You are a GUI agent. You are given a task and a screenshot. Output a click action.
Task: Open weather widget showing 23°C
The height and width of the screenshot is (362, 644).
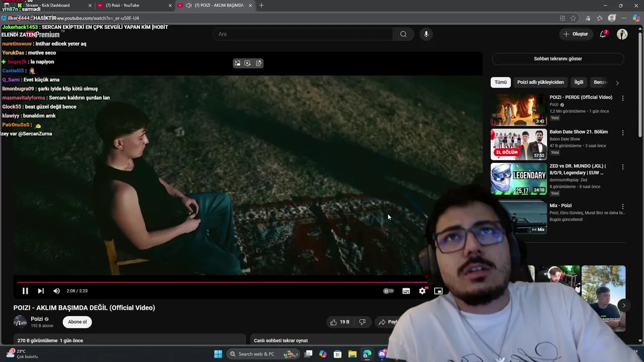coord(22,354)
